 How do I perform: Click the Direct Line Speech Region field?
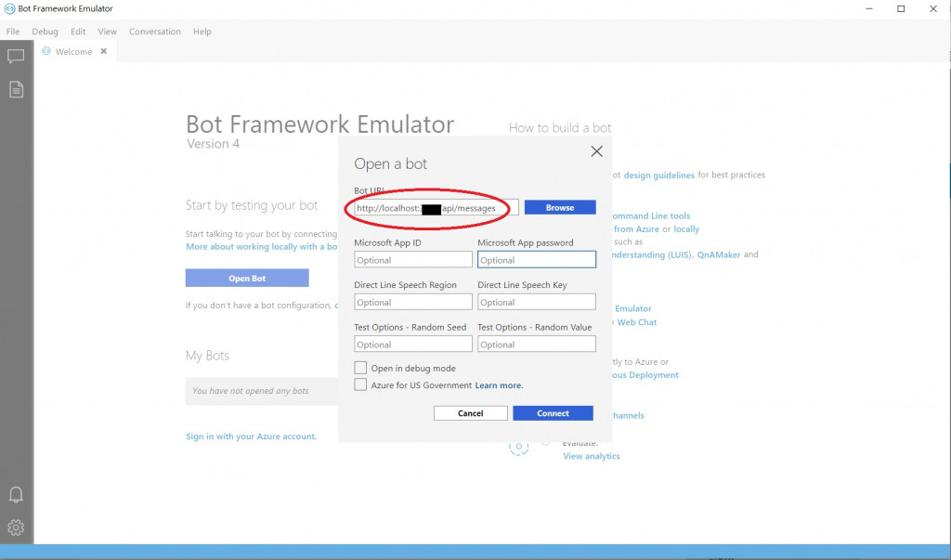(413, 302)
